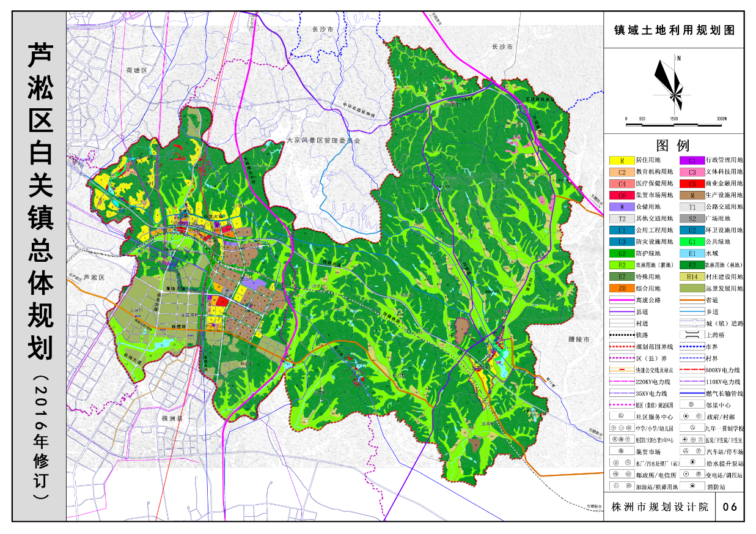Click the light blue E1 水域 swatch
The height and width of the screenshot is (534, 756).
tap(692, 254)
